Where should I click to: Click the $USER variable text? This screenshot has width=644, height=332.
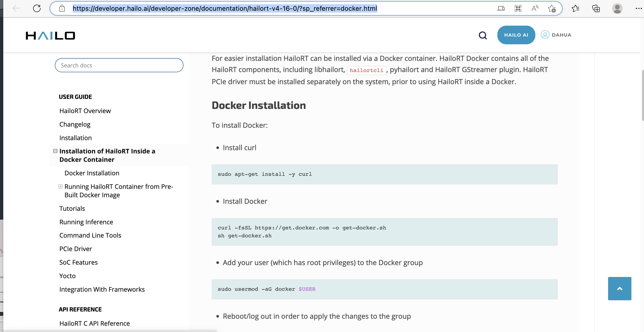coord(307,289)
